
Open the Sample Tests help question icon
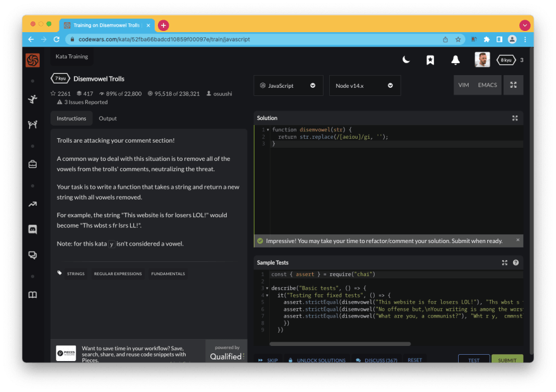pos(516,263)
